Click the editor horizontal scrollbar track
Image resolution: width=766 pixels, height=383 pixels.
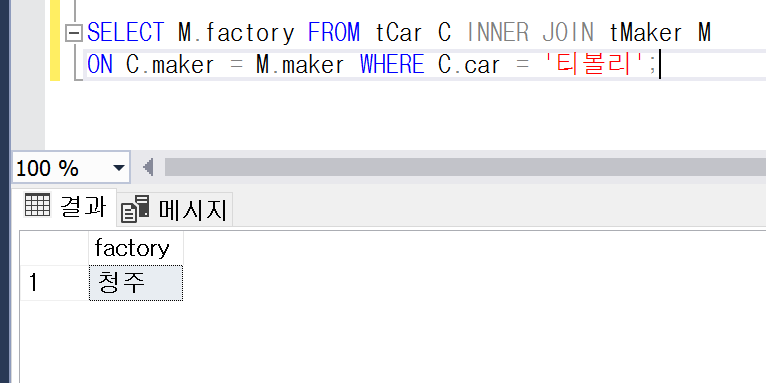tap(465, 167)
